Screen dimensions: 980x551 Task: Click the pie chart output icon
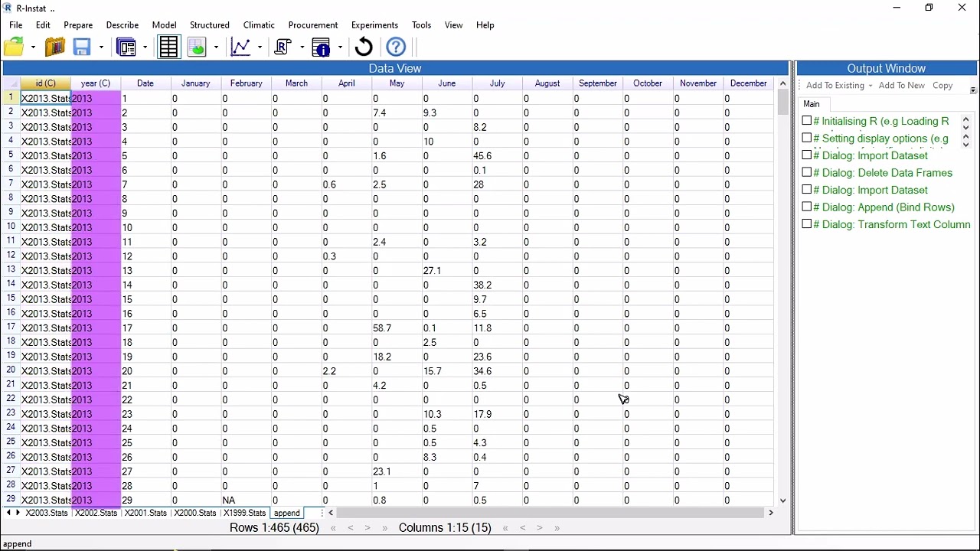tap(197, 47)
